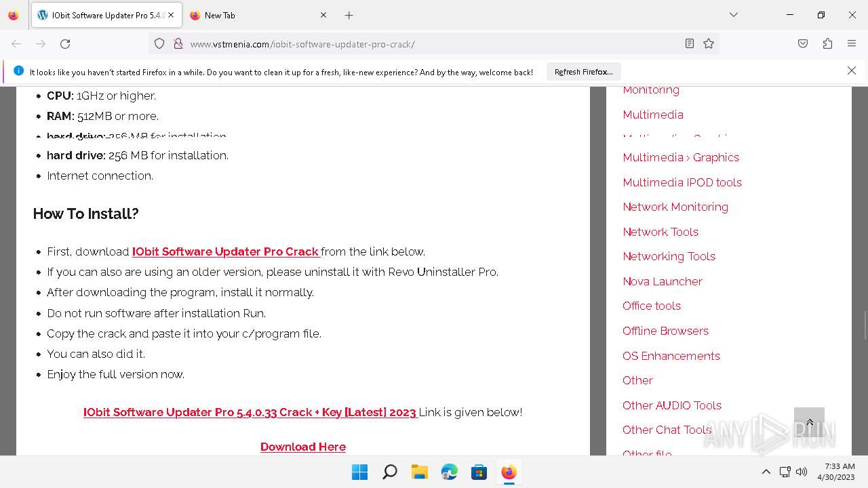
Task: Open the Office tools category
Action: point(652,306)
